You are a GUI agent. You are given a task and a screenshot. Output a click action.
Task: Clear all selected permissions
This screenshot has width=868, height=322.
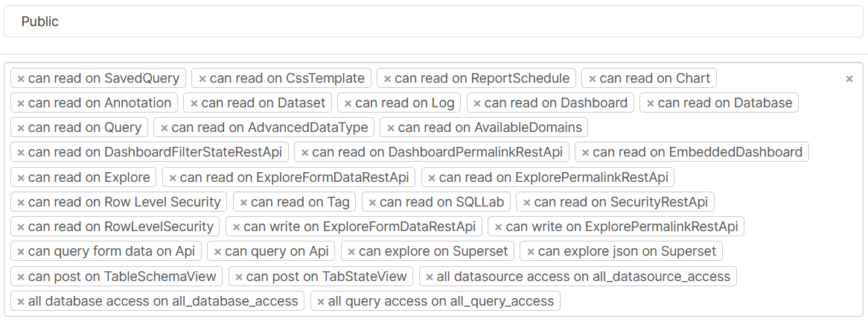point(849,78)
